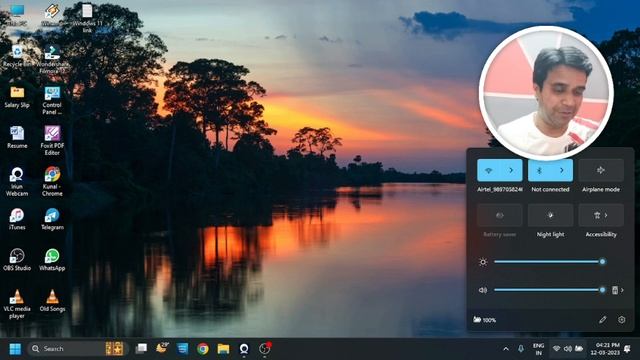Expand Bluetooth devices list
This screenshot has width=640, height=360.
562,170
